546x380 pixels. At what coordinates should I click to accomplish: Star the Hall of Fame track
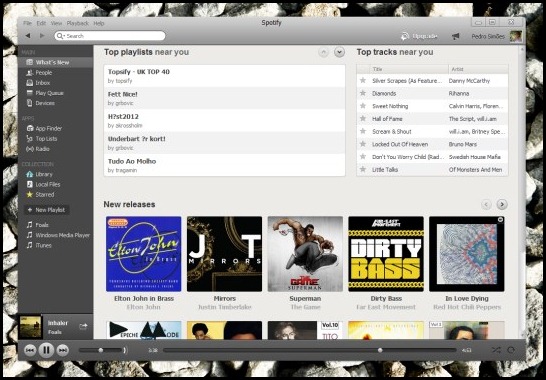[363, 118]
